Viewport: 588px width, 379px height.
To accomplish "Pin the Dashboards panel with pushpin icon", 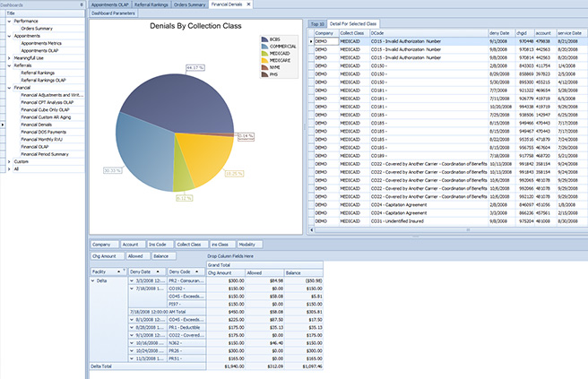I will pos(82,4).
